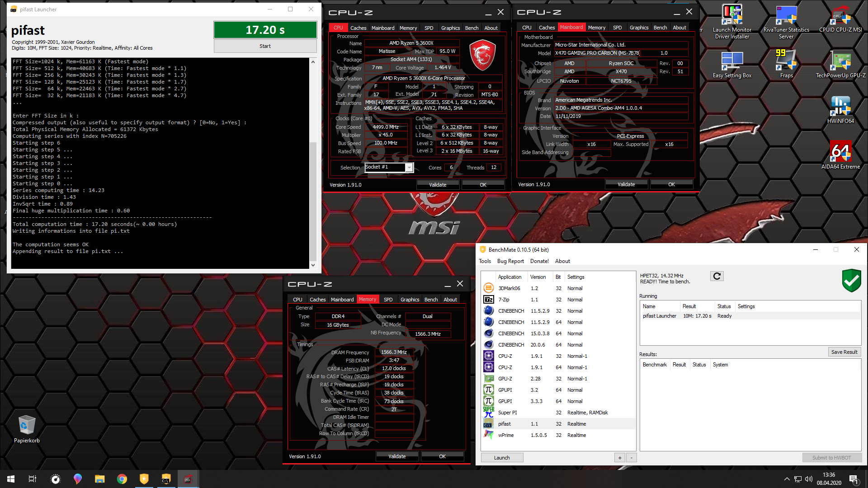Open BenchMate shield icon in the taskbar

144,479
